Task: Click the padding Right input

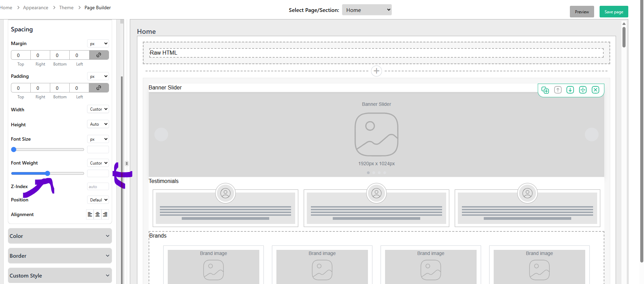Action: pos(40,88)
